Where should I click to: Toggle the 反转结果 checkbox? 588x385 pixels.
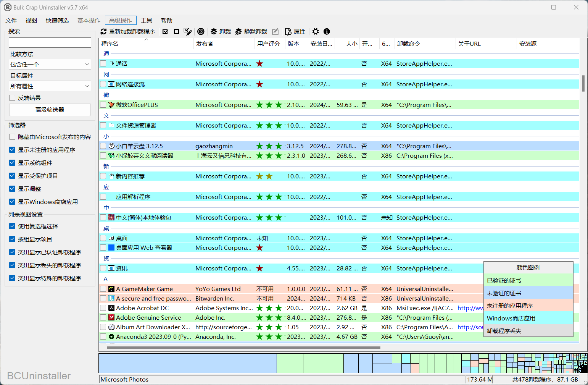[12, 98]
